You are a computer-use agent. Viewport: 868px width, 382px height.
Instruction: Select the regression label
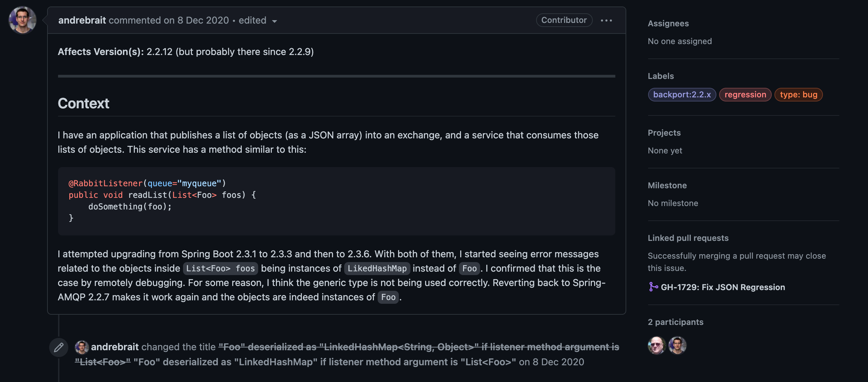[745, 95]
